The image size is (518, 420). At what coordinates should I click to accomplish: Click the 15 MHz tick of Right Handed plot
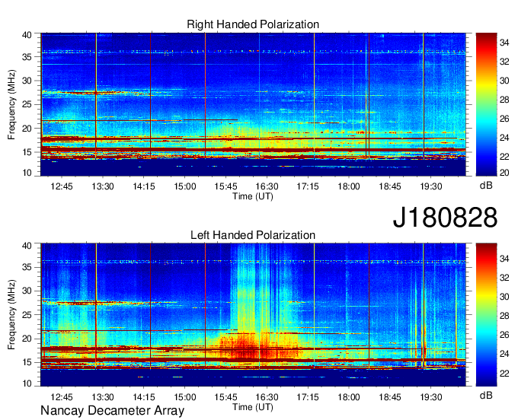pyautogui.click(x=27, y=152)
